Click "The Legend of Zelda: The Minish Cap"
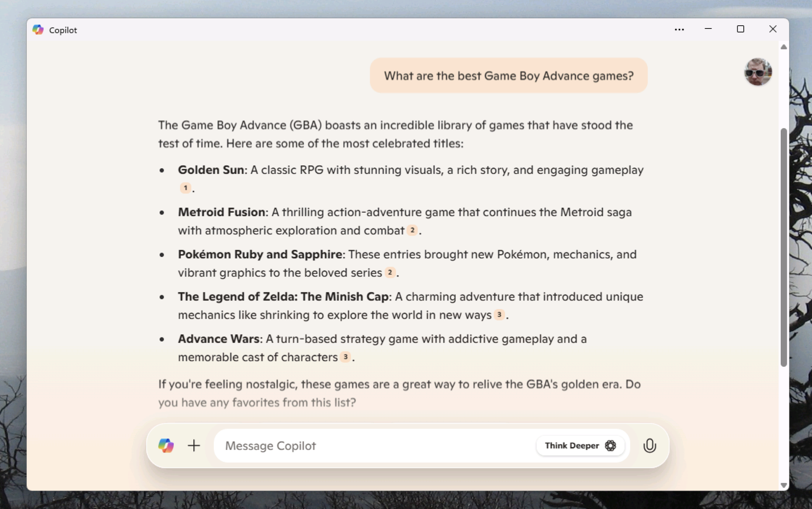This screenshot has width=812, height=509. 283,297
